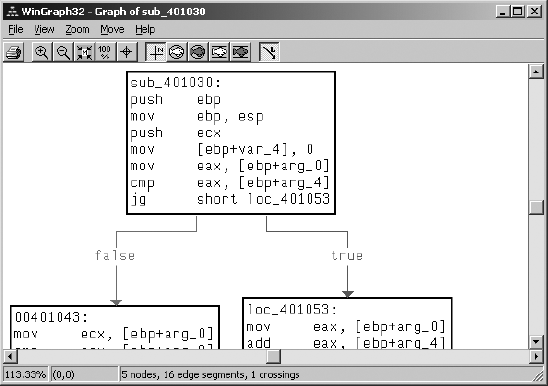Viewport: 548px width, 386px height.
Task: Click the vertical scrollbar up arrow
Action: point(536,72)
